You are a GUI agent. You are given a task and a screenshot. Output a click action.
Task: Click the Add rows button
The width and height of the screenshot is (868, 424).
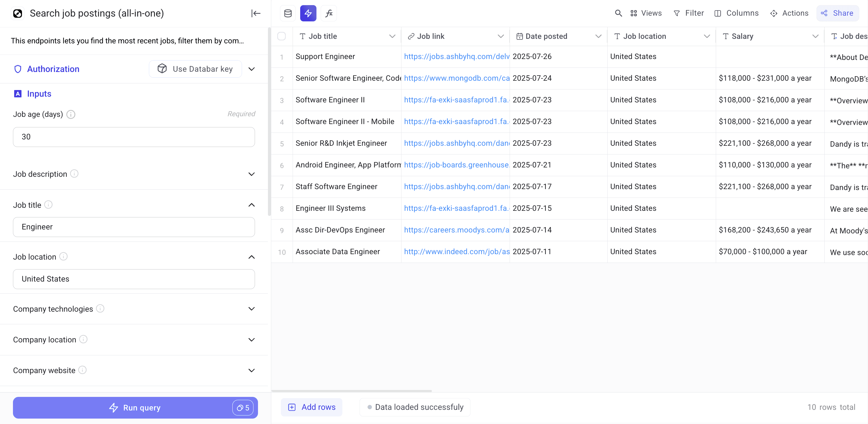point(312,407)
